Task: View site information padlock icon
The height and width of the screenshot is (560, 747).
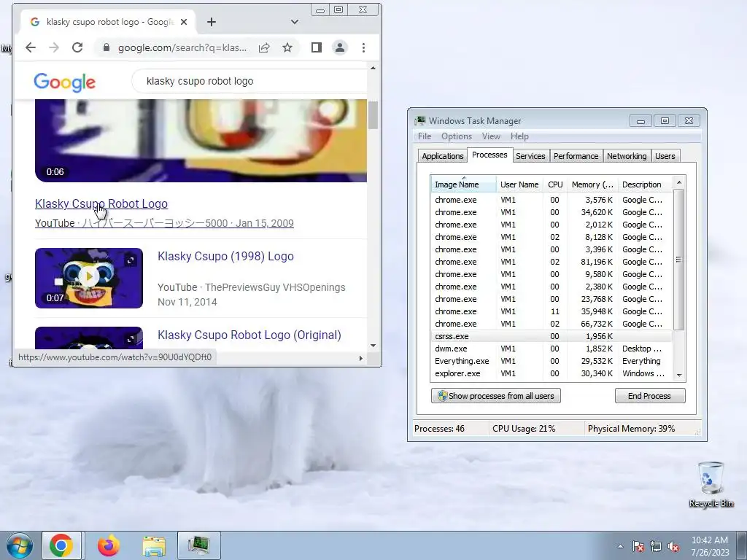Action: point(107,47)
